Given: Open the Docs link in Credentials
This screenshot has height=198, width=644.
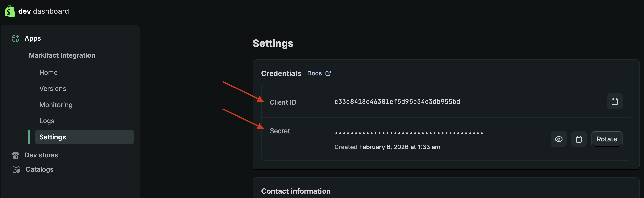Looking at the screenshot, I should pyautogui.click(x=314, y=73).
